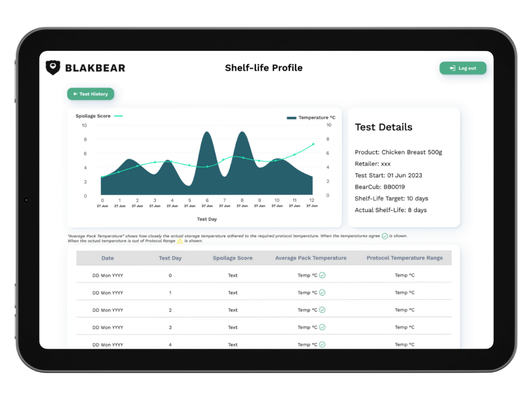Expand the Test Details panel

[x=383, y=127]
